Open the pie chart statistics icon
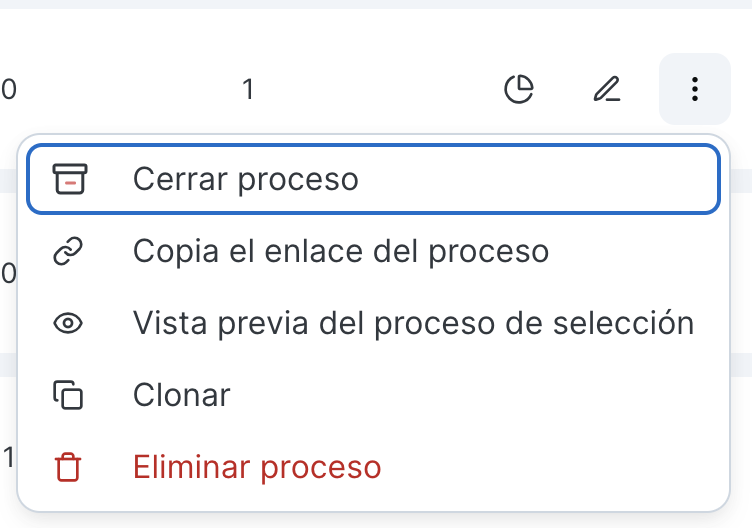 coord(518,90)
